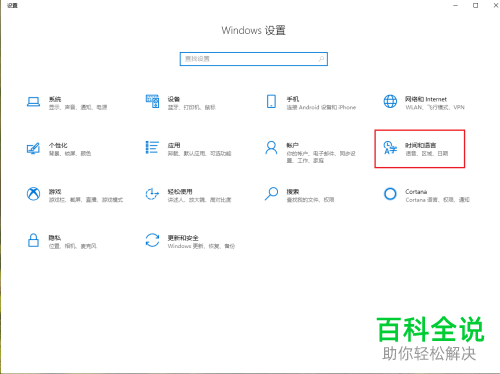Select the 轻松使用 label

point(180,192)
